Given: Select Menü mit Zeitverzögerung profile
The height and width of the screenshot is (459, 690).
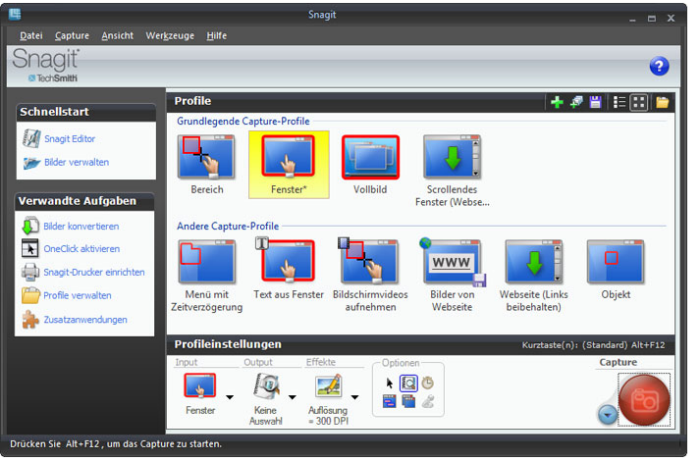Looking at the screenshot, I should 206,275.
